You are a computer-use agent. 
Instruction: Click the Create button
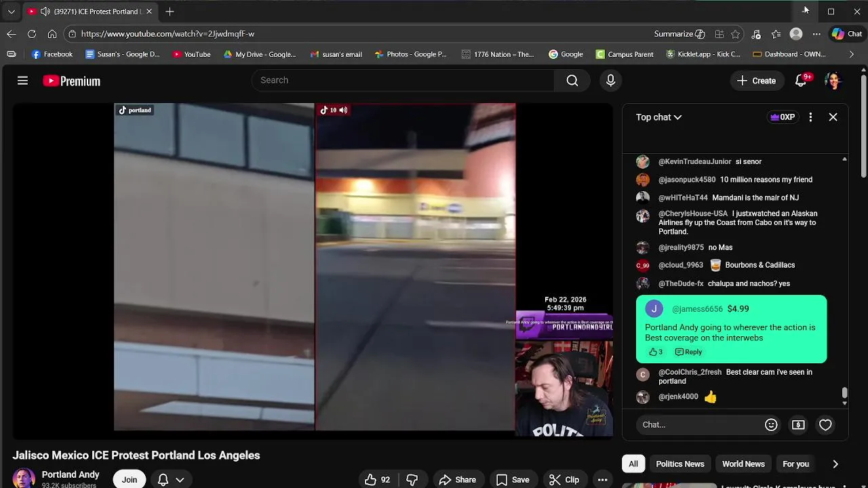click(x=756, y=81)
